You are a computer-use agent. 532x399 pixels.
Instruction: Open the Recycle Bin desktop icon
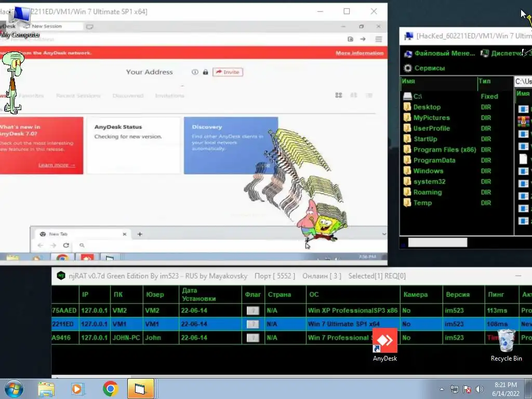point(506,345)
